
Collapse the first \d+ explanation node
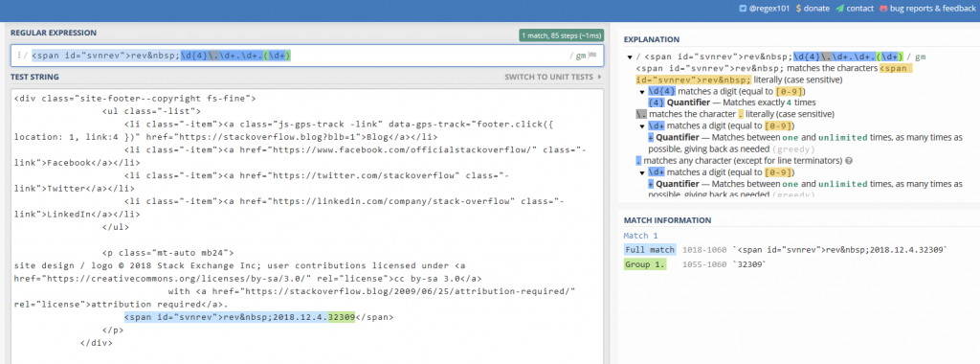click(x=642, y=126)
